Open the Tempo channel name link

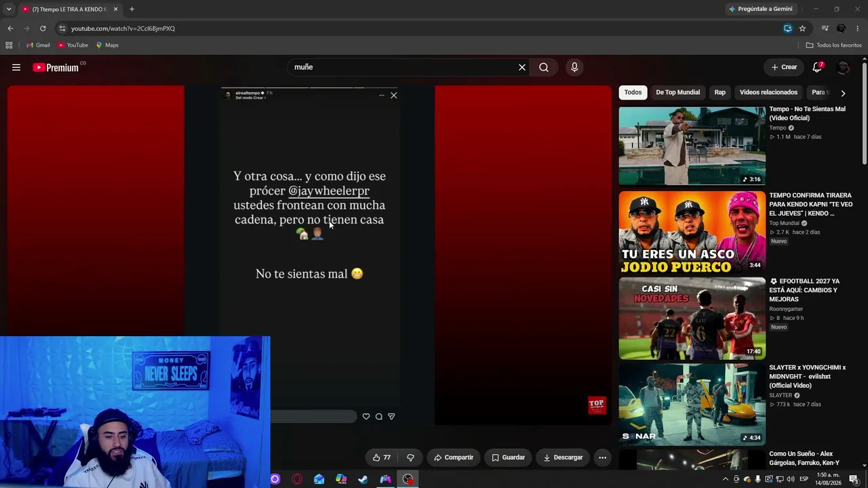click(778, 127)
